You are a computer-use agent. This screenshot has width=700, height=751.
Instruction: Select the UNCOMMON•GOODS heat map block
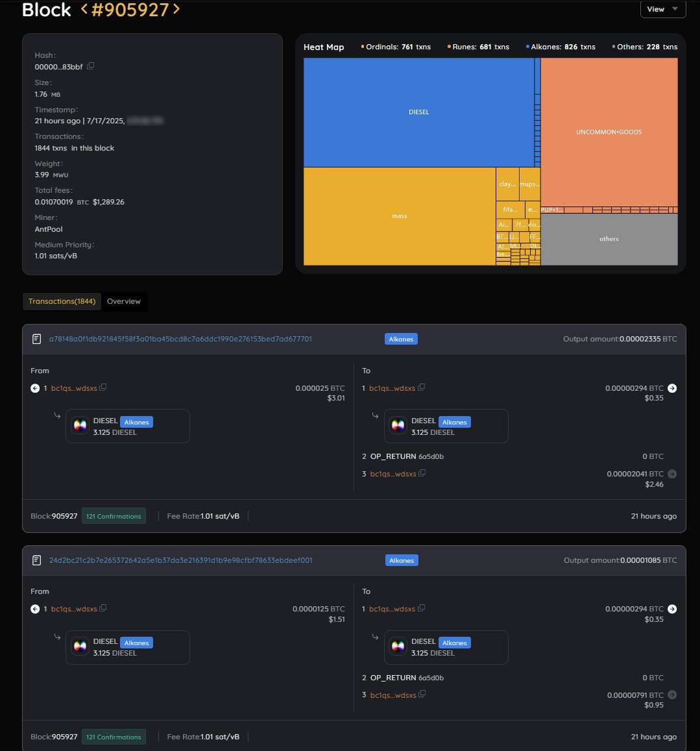[609, 132]
